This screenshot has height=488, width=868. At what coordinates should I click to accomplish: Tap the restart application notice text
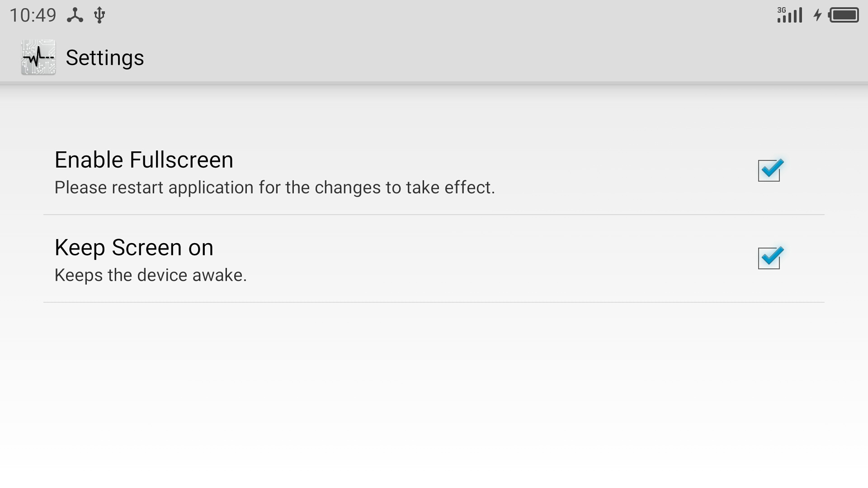tap(274, 188)
